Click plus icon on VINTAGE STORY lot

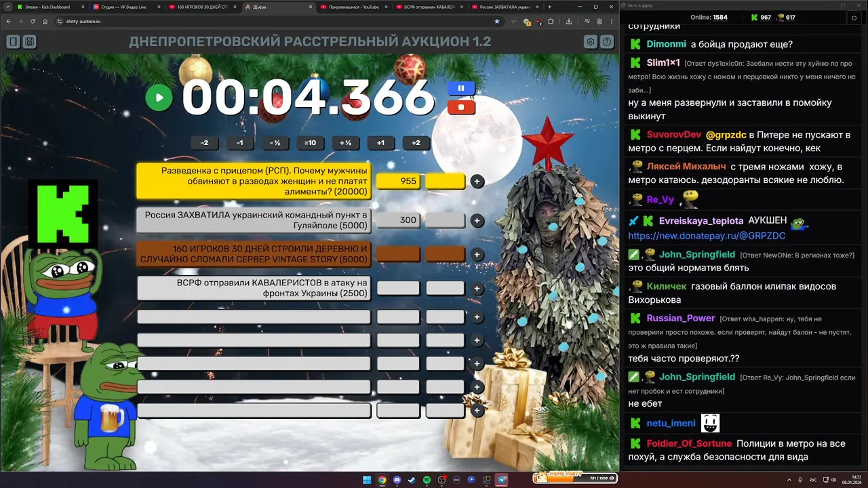(x=477, y=254)
